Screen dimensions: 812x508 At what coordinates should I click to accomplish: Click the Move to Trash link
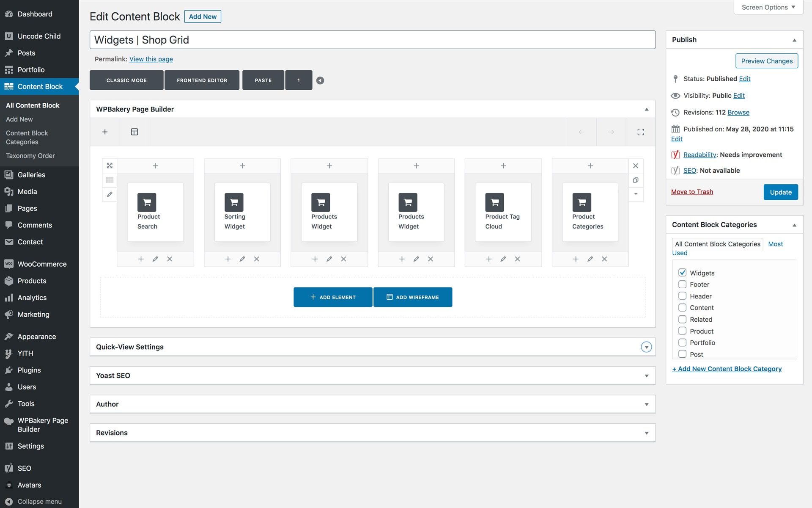point(692,192)
